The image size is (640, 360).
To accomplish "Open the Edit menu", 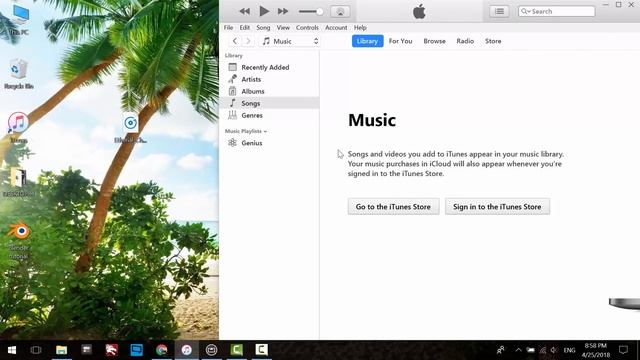I will click(244, 28).
